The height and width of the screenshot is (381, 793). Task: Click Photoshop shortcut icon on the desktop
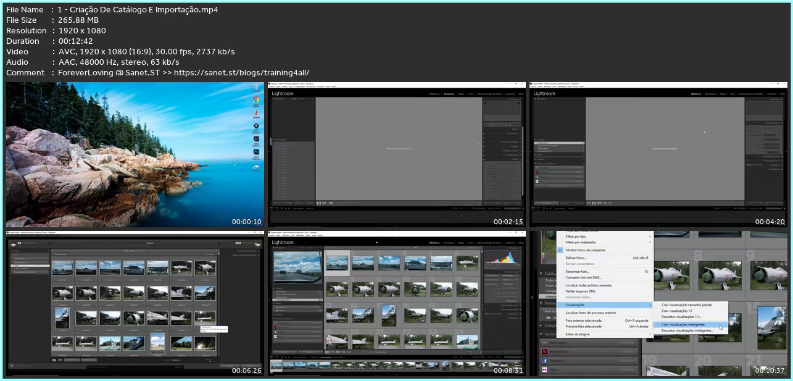256,152
